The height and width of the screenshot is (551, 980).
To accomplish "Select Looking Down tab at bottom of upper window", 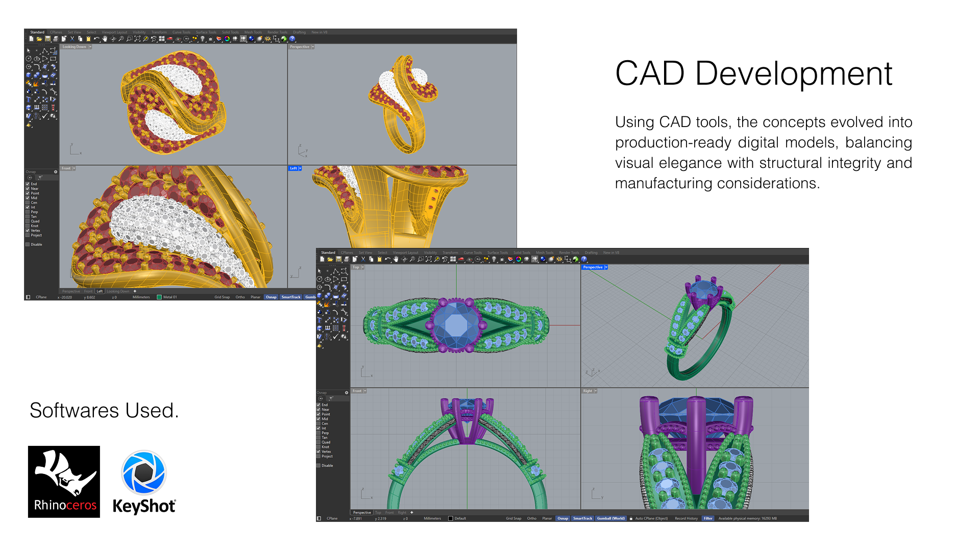I will [x=118, y=291].
